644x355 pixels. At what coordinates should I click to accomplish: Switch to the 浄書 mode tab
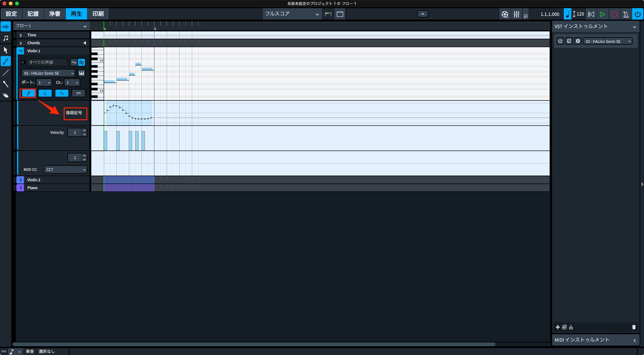click(x=54, y=14)
